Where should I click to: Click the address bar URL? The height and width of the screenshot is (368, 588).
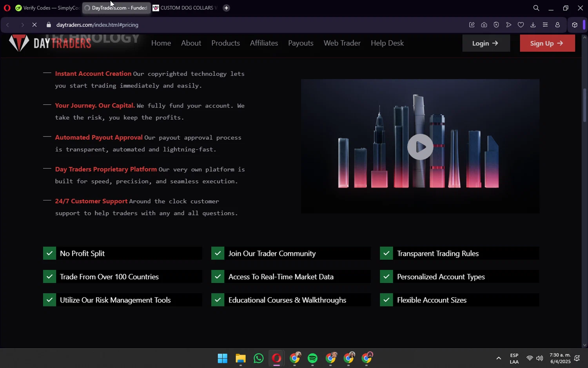(97, 25)
